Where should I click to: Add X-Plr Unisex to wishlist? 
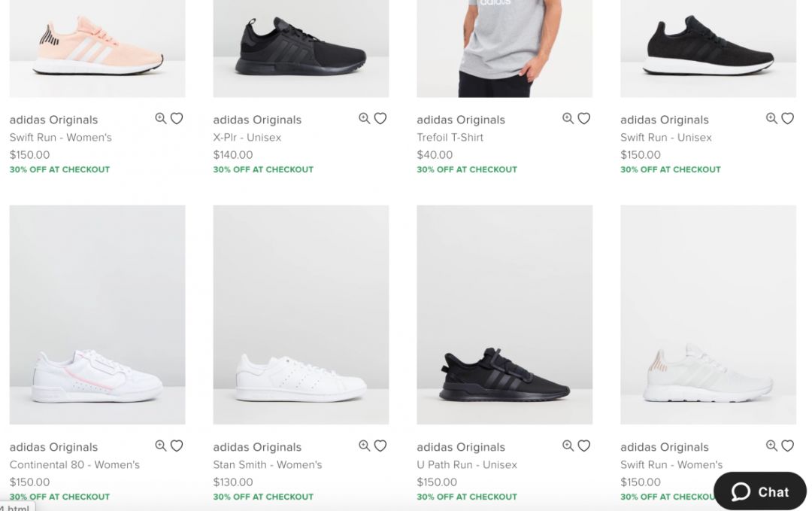click(380, 118)
